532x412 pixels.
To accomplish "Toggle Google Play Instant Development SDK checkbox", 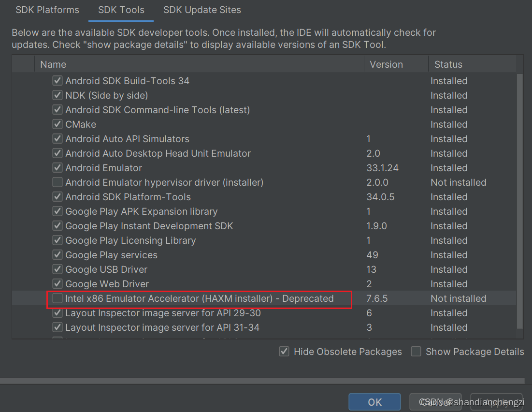I will click(58, 226).
